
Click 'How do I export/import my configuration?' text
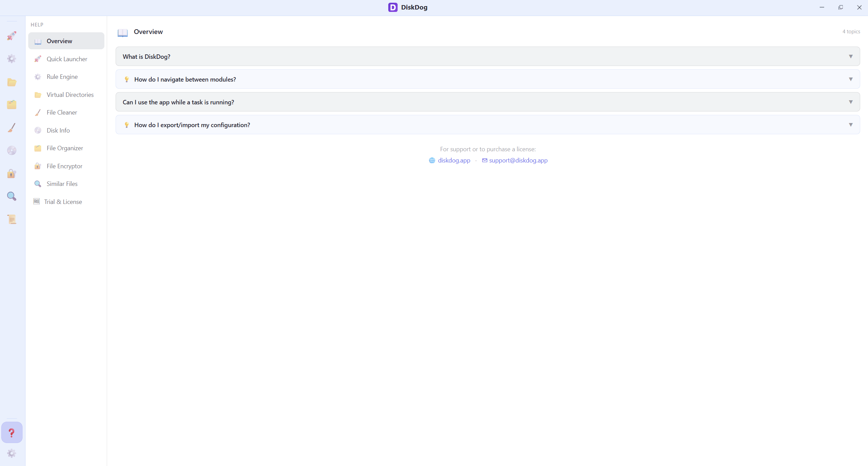tap(192, 125)
